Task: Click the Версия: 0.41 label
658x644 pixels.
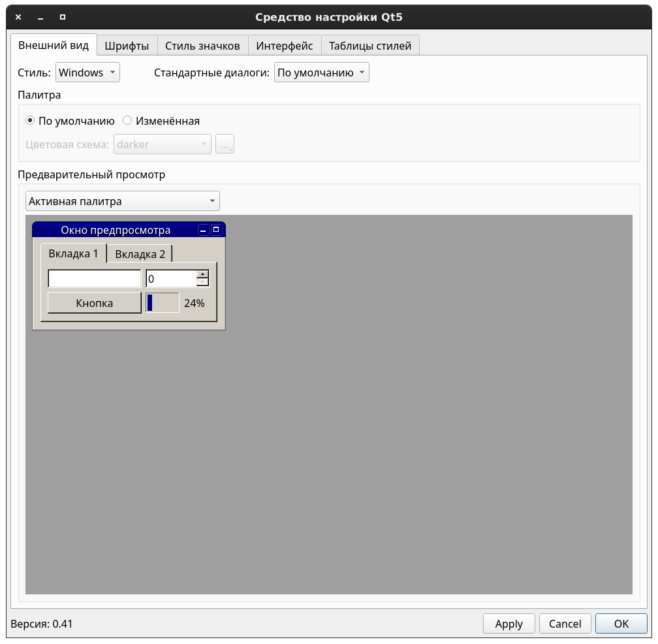Action: coord(42,624)
